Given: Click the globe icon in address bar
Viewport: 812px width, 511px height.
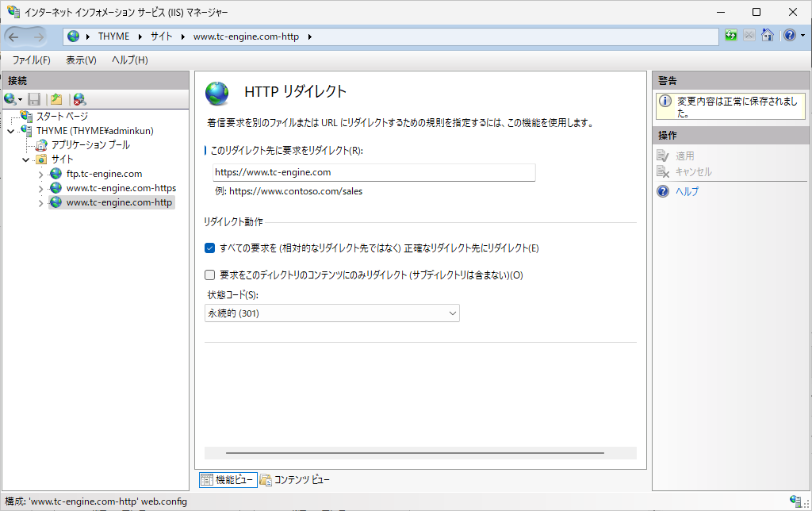Looking at the screenshot, I should tap(74, 36).
